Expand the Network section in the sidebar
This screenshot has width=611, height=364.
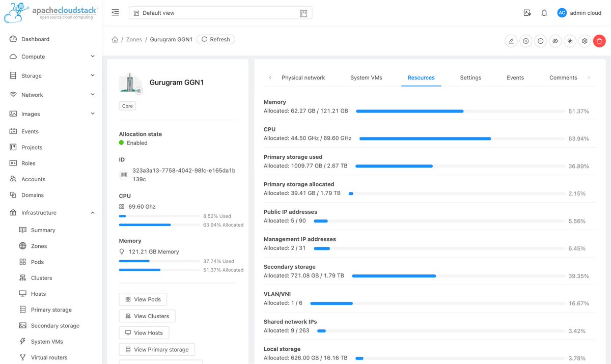click(33, 94)
